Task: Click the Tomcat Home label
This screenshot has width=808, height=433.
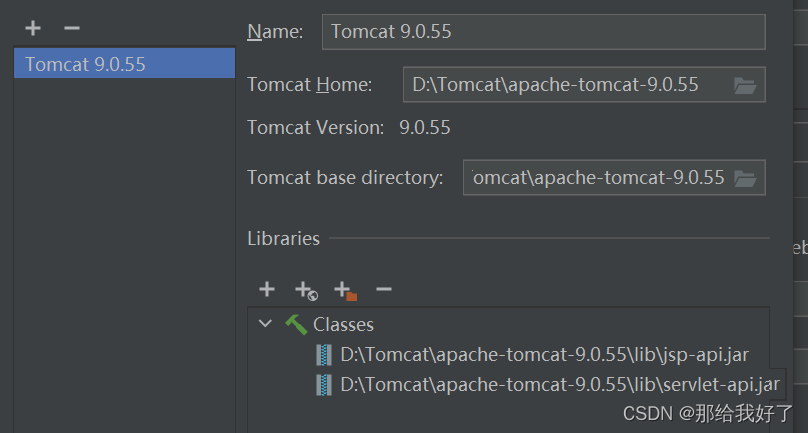Action: [x=310, y=85]
